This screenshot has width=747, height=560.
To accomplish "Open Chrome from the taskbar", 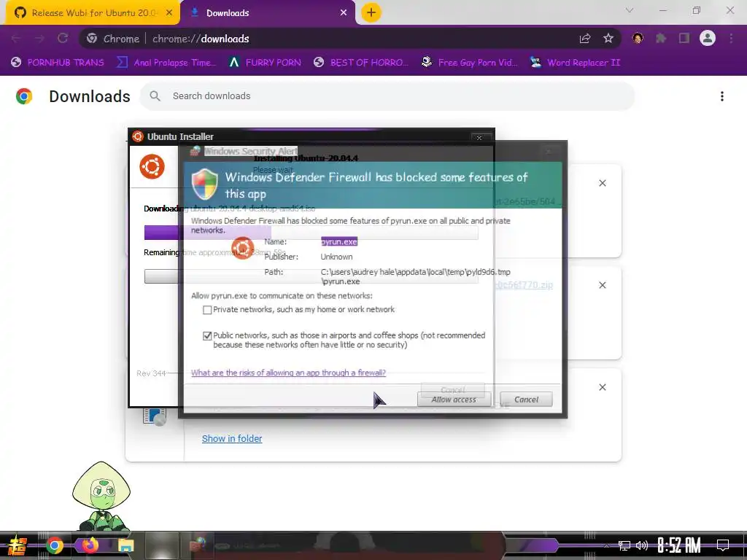I will (x=54, y=545).
